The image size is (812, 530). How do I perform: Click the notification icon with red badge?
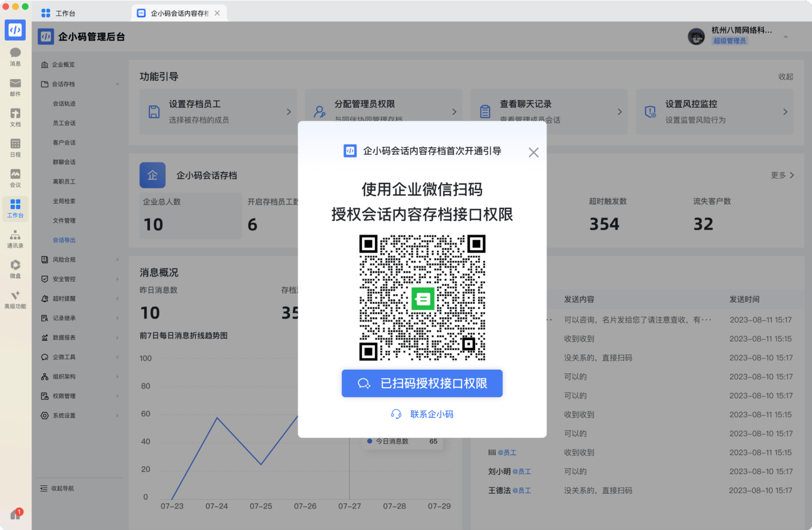click(x=16, y=515)
